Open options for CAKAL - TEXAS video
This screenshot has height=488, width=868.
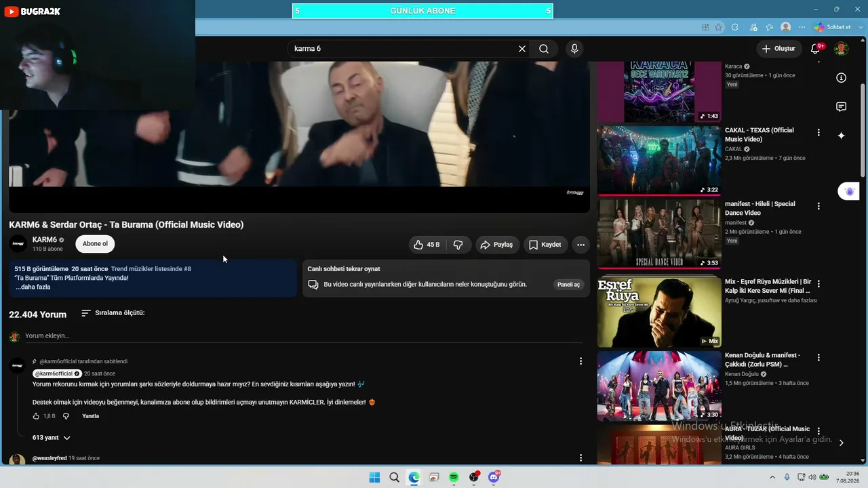[x=818, y=133]
